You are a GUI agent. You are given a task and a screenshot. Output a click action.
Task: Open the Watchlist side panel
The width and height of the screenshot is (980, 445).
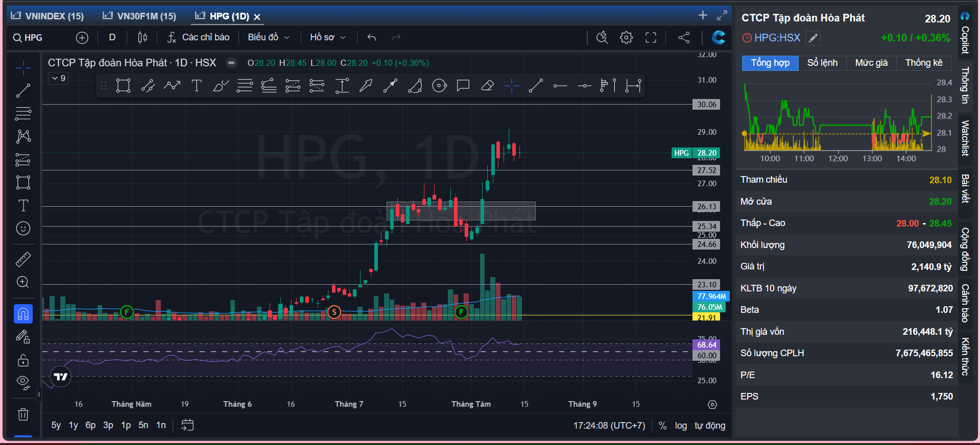tap(965, 138)
